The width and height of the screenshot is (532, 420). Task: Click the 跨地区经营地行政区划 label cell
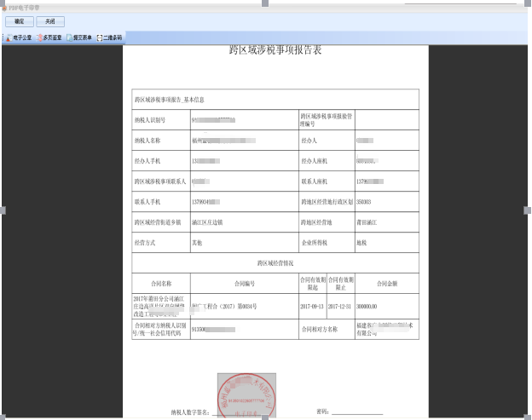coord(327,202)
